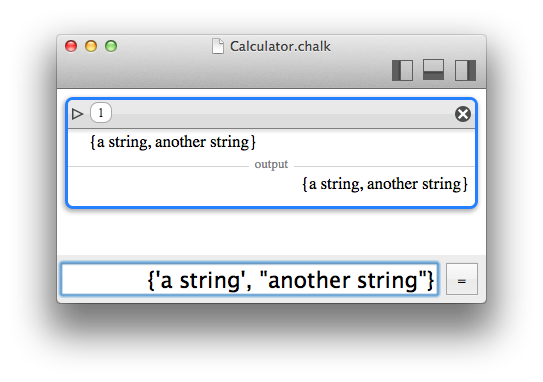Click the empty area below entry 1
Screen dimensions: 543x382
tap(272, 232)
